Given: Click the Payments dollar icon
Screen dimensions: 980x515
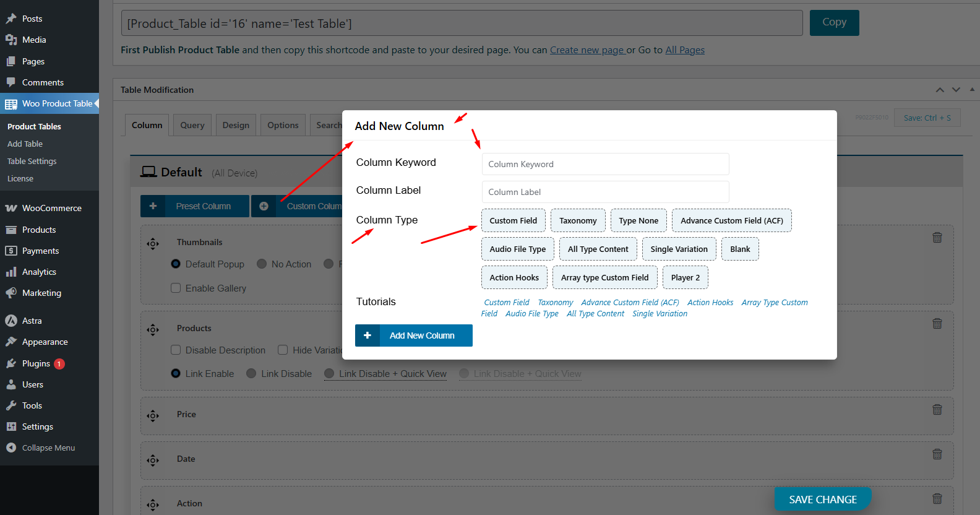Looking at the screenshot, I should point(11,251).
